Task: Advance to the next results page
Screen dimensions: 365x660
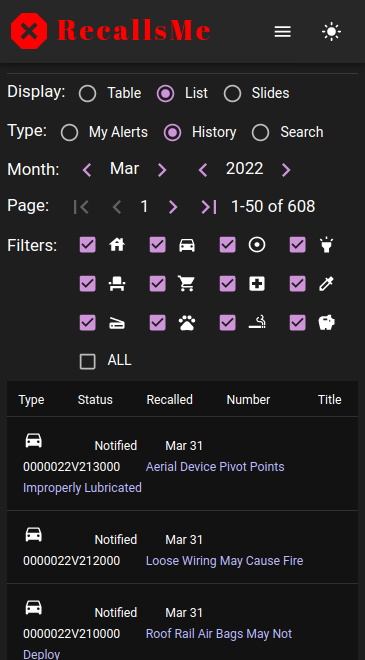Action: click(x=173, y=207)
